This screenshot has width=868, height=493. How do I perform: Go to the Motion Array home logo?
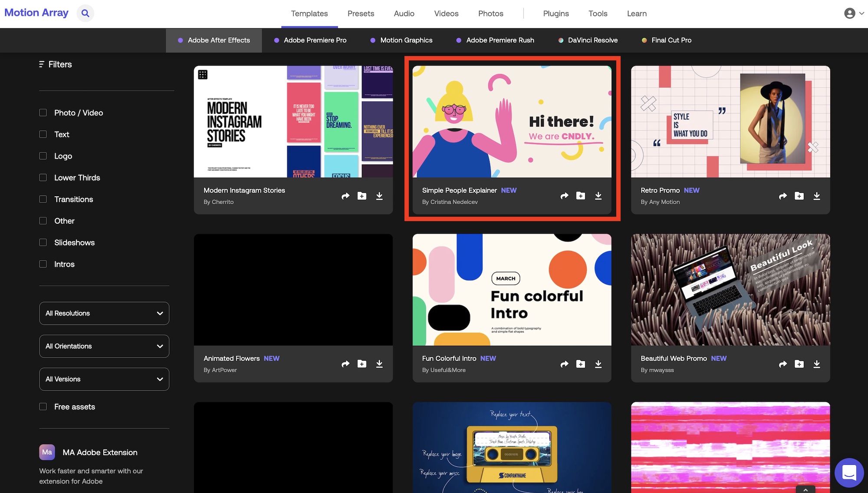pos(36,13)
